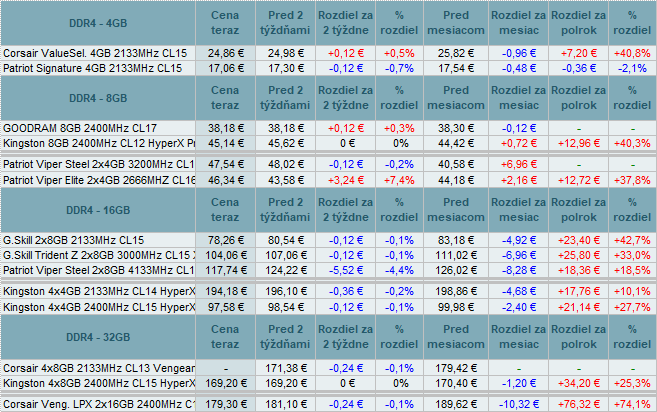The image size is (657, 412).
Task: Select the DDR4 - 32GB section header
Action: pos(98,337)
